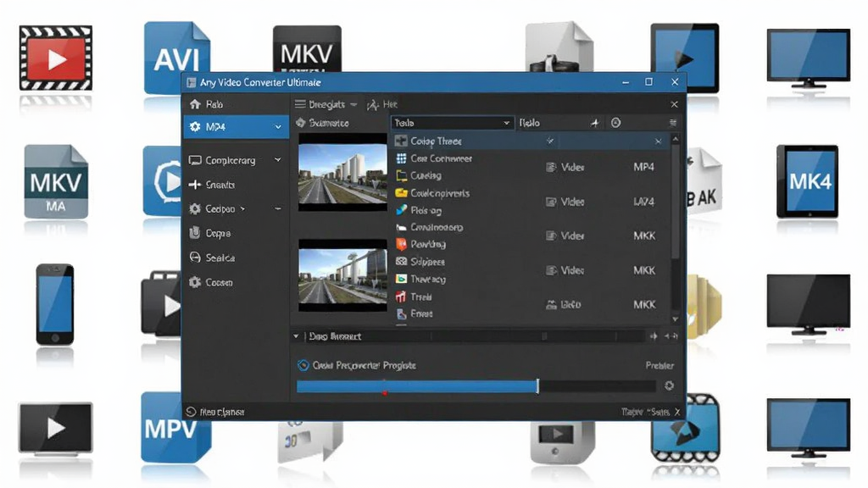Select the MP4 gear icon in sidebar
The image size is (868, 488).
tap(195, 127)
